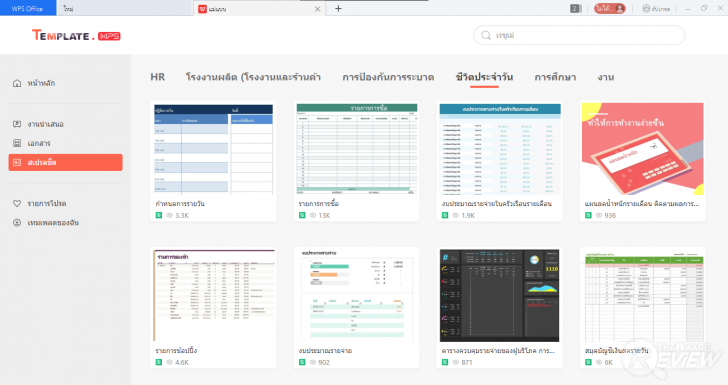Open favorites list in sidebar
The width and height of the screenshot is (728, 385).
point(46,203)
